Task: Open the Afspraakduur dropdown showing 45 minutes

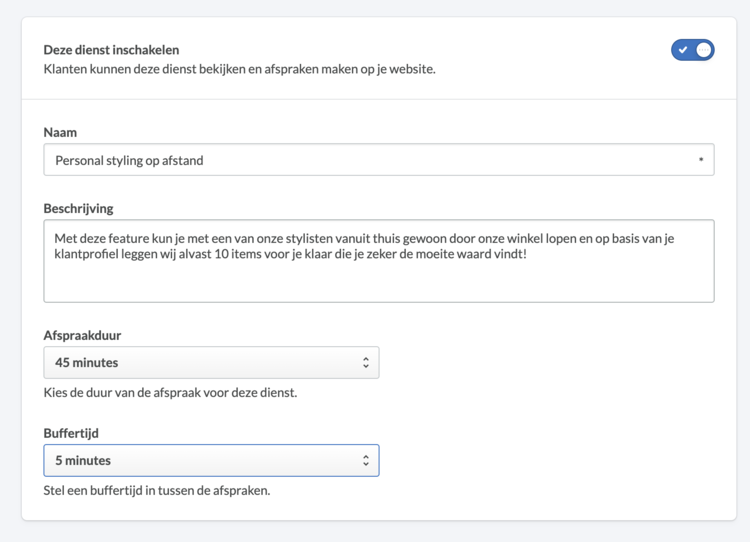Action: click(x=211, y=363)
